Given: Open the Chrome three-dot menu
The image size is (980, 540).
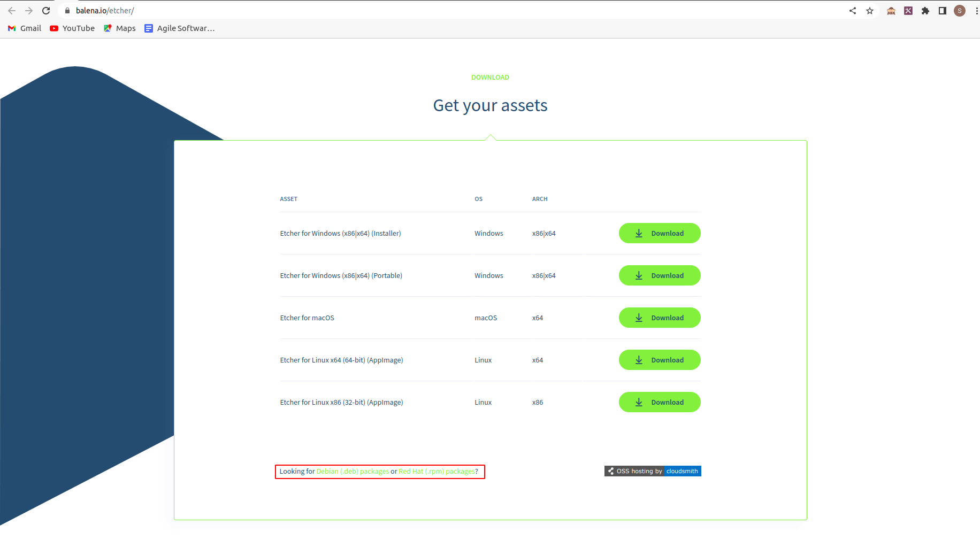Looking at the screenshot, I should click(976, 11).
